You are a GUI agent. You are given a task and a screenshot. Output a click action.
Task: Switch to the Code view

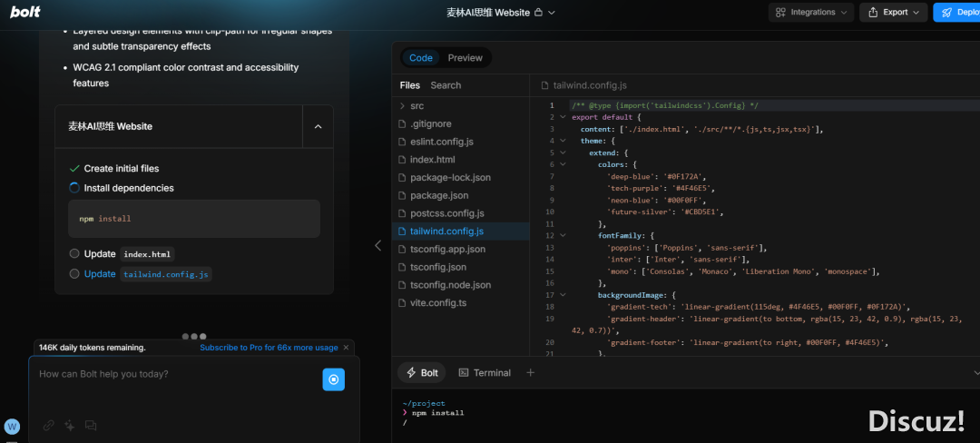click(421, 57)
